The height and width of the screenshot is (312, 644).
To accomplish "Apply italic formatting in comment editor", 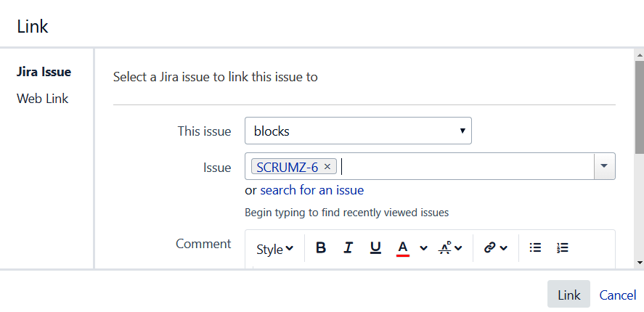I will 348,247.
